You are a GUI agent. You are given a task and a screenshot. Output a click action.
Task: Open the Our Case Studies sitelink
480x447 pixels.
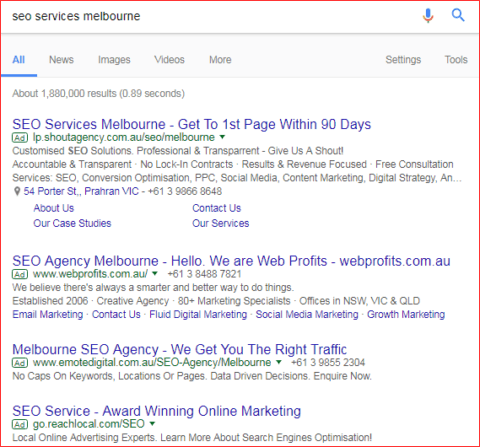(72, 223)
